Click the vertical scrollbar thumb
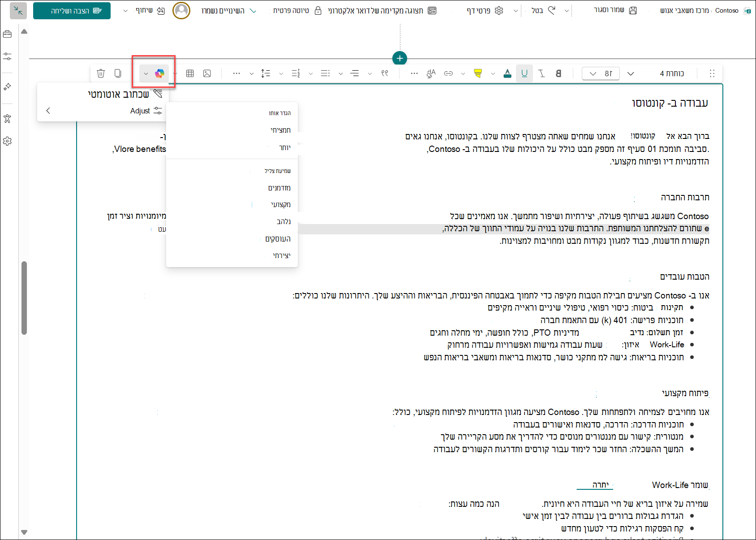 pos(24,298)
